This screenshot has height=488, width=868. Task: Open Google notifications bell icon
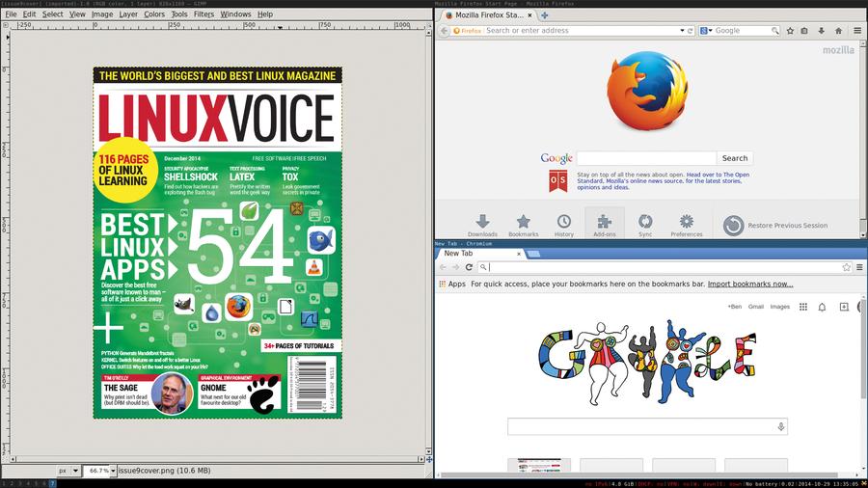tap(822, 307)
